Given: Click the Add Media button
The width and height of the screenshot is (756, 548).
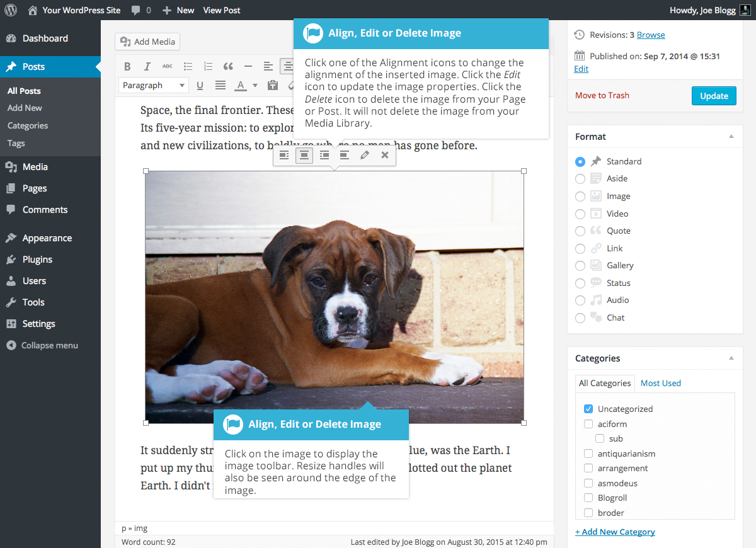Looking at the screenshot, I should click(x=148, y=42).
